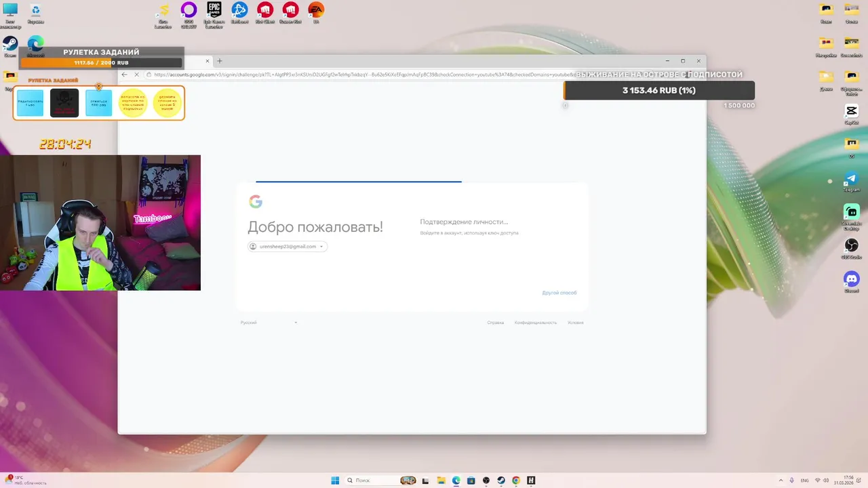Open the weather widget in taskbar

pos(26,481)
